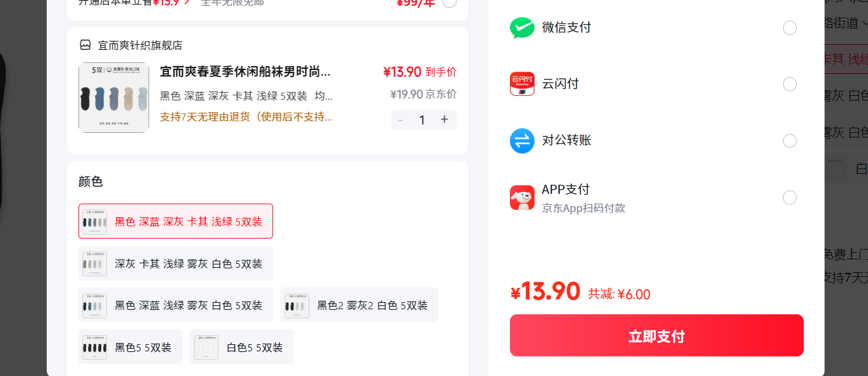Choose the 对公转账 radio option
The height and width of the screenshot is (376, 868).
[x=790, y=141]
